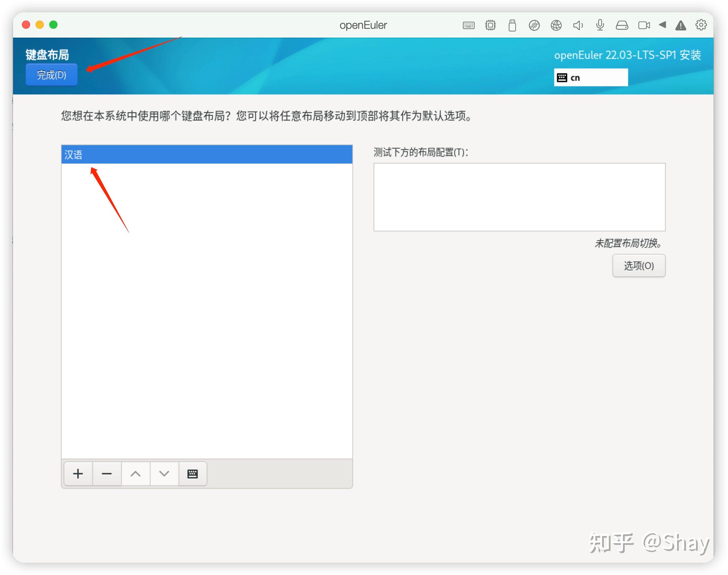728x575 pixels.
Task: Open 选项(O) for layout switching options
Action: (638, 266)
